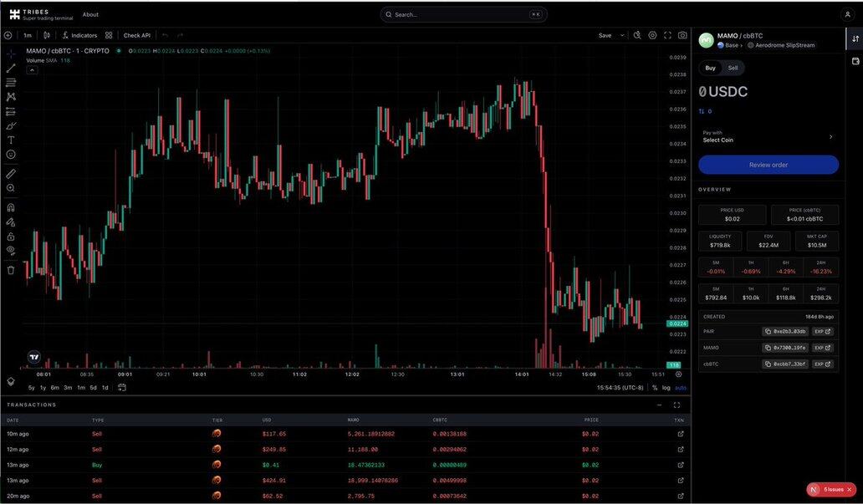Click the trash icon to remove drawings

coord(11,270)
